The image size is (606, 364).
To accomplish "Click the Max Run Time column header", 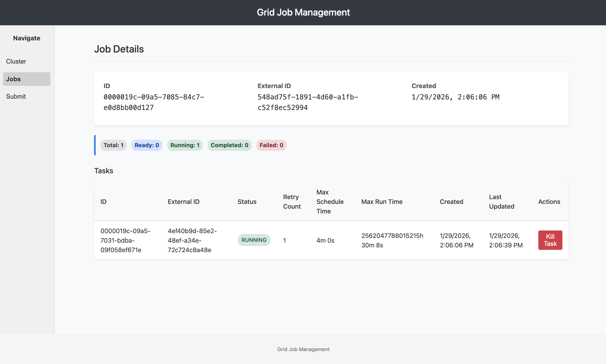I will [x=382, y=202].
